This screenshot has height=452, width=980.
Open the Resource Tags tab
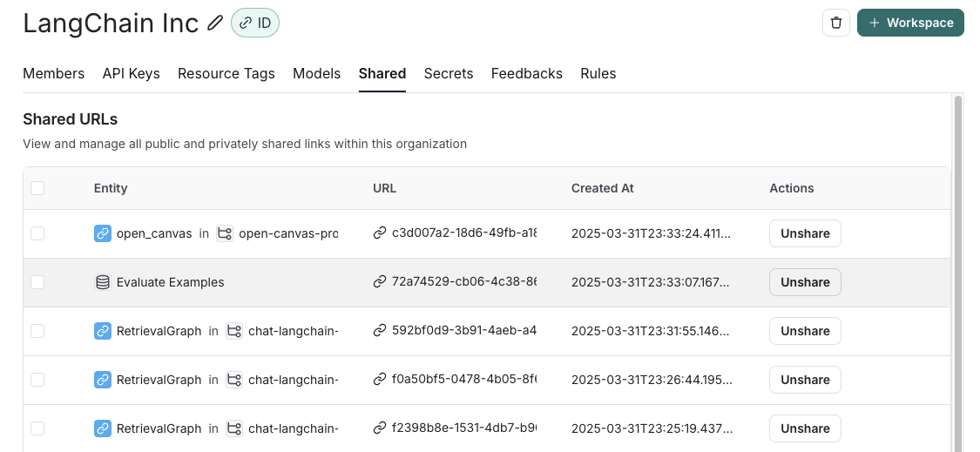pyautogui.click(x=226, y=74)
